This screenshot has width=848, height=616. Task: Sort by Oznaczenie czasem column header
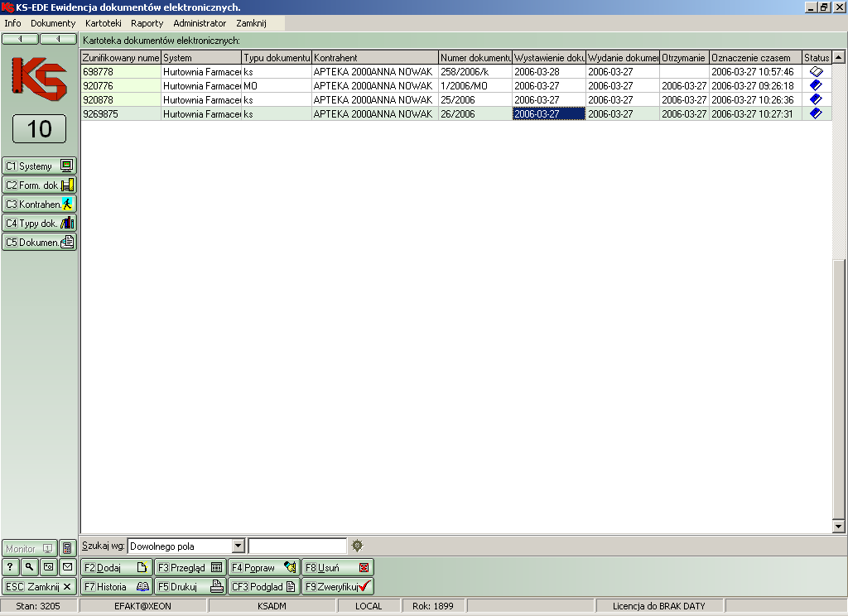[x=755, y=57]
